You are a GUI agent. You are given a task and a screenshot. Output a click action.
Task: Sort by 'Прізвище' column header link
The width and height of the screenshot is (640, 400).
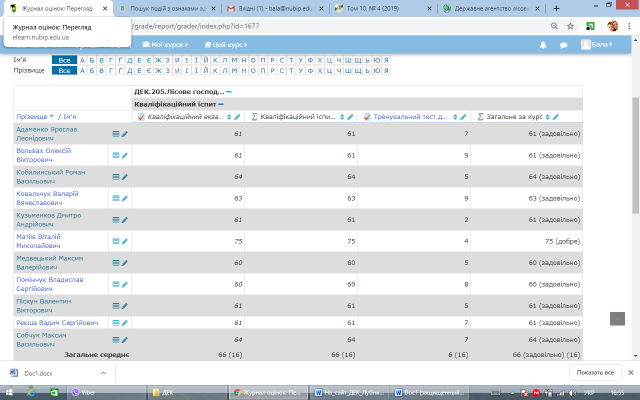point(32,117)
